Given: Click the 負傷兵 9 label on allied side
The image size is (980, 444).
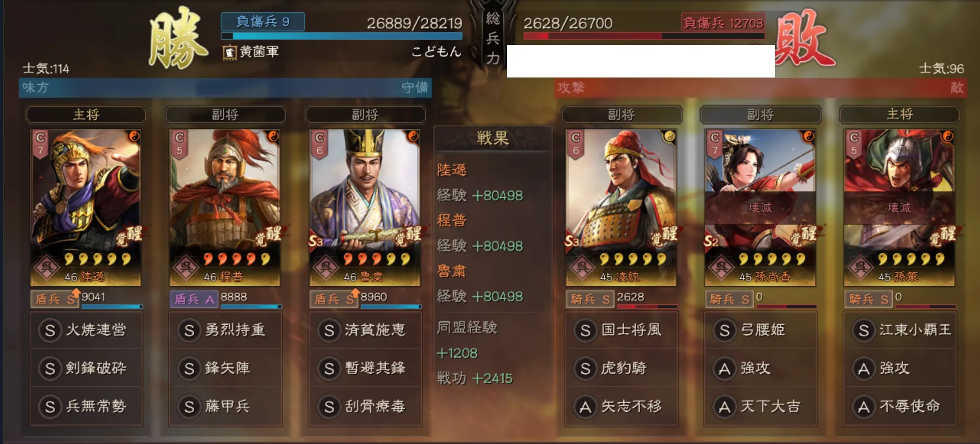Looking at the screenshot, I should (x=263, y=22).
